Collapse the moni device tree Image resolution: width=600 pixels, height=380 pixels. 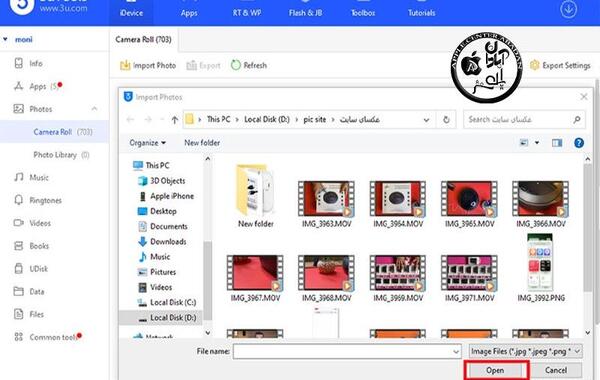click(5, 39)
